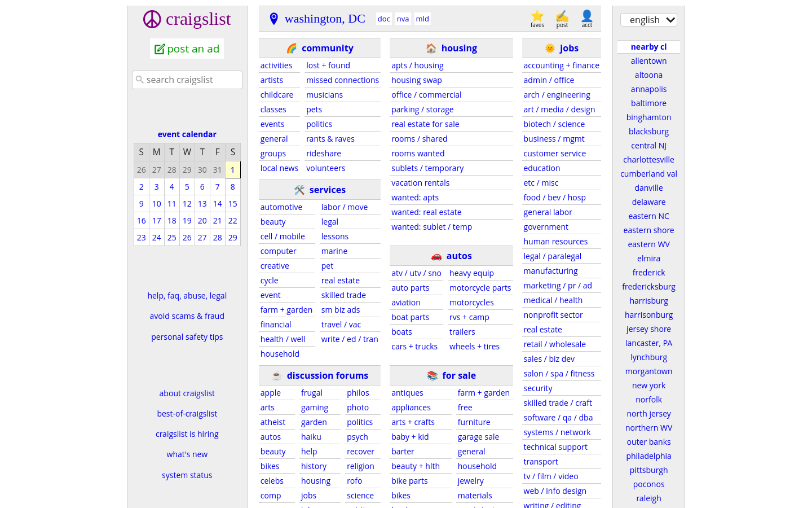This screenshot has width=812, height=508.
Task: Focus the search craigslist field
Action: [187, 80]
